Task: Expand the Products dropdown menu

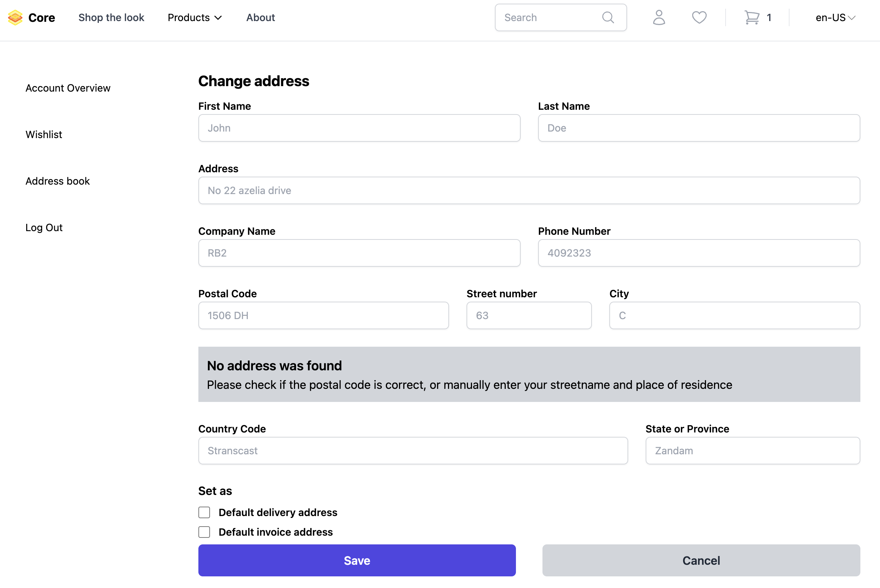Action: [x=195, y=17]
